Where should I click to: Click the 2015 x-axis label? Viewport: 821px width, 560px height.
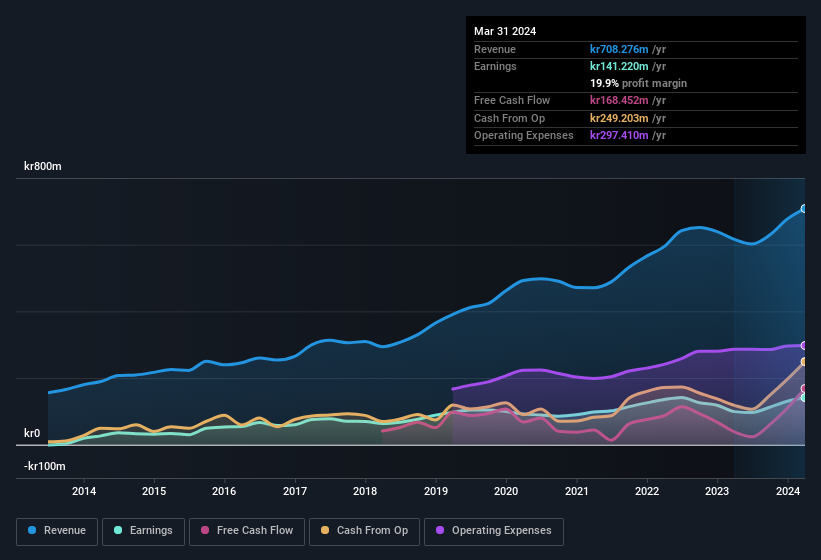click(154, 491)
